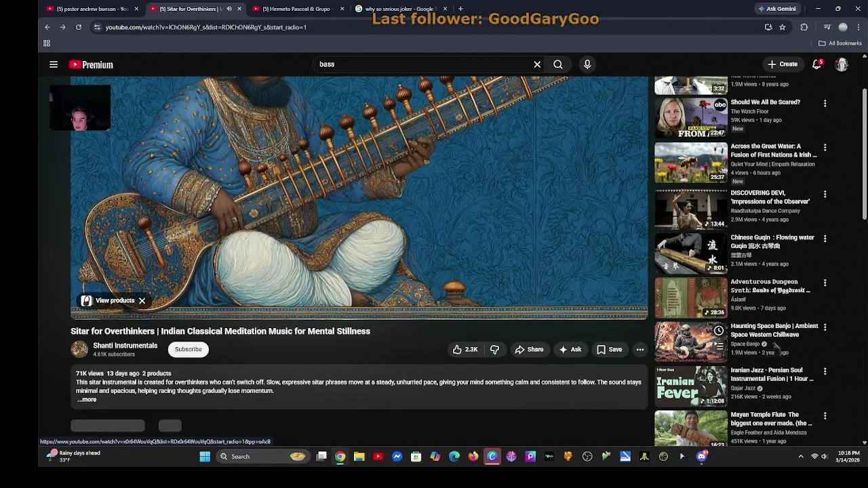Open options for Should We All Be Scared?

pyautogui.click(x=825, y=104)
